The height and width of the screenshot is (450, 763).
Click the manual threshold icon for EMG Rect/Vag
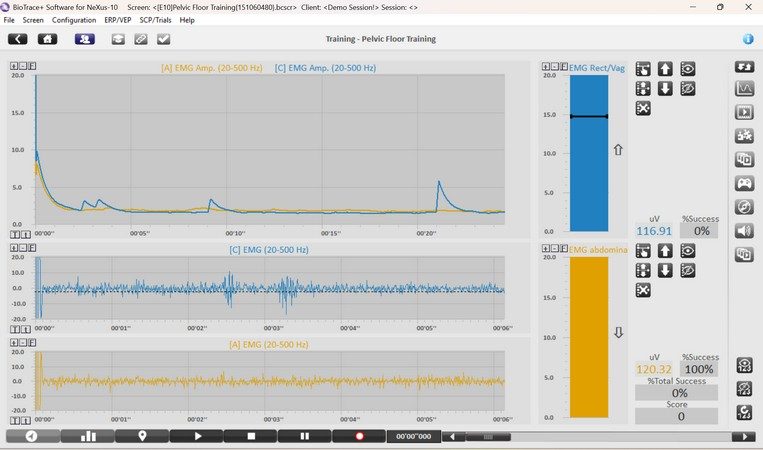(643, 69)
